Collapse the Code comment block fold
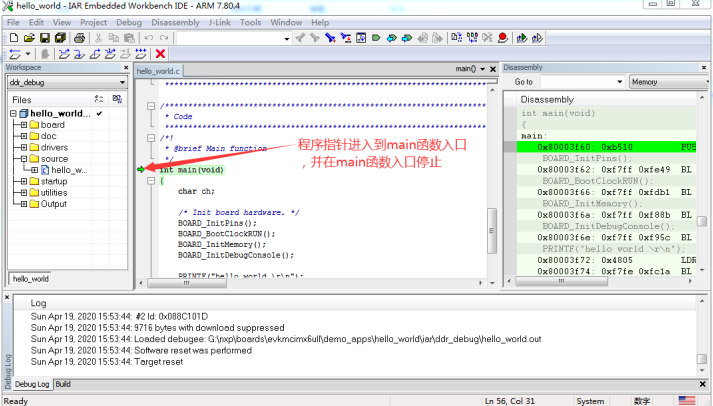Viewport: 713px width, 406px height. tap(151, 106)
